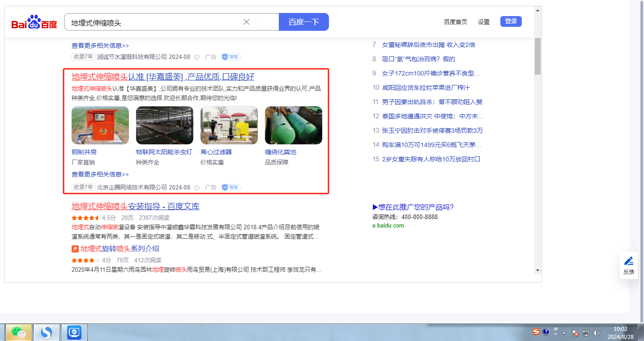Screen dimensions: 644x341
Task: Click the 钢制井房 text link
Action: click(84, 152)
